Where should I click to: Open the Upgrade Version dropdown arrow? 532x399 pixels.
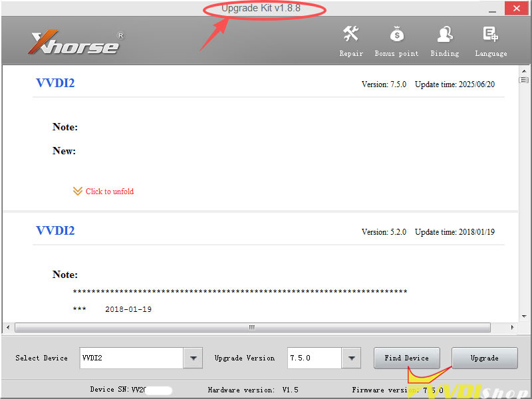point(351,358)
